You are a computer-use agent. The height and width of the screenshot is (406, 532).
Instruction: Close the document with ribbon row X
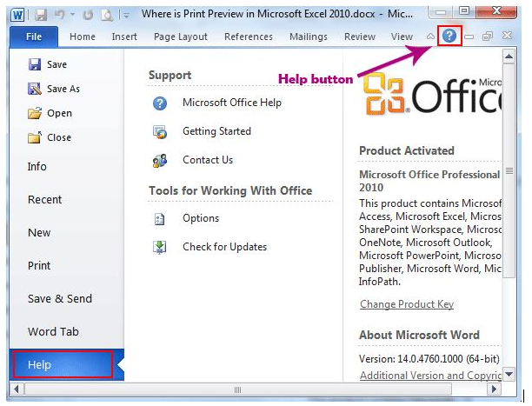(x=508, y=36)
